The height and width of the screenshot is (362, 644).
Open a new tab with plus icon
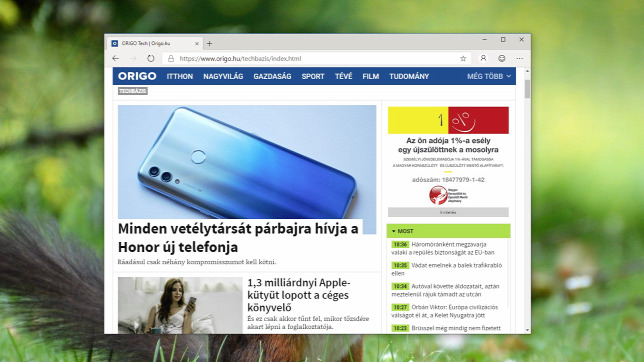209,43
